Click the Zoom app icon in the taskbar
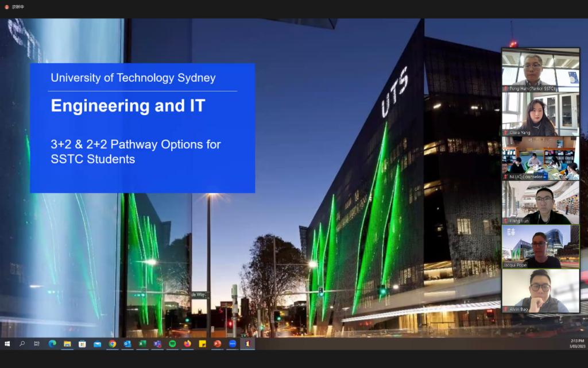 (x=233, y=344)
